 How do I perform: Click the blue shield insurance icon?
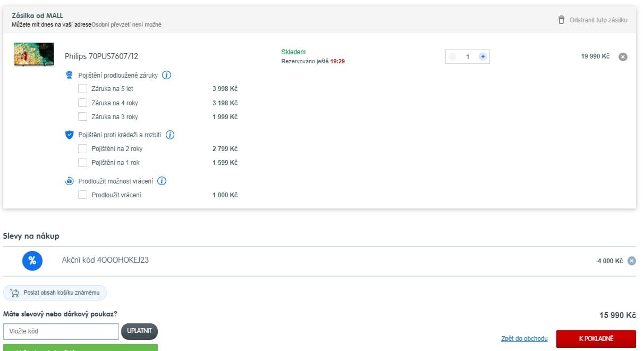pyautogui.click(x=69, y=135)
